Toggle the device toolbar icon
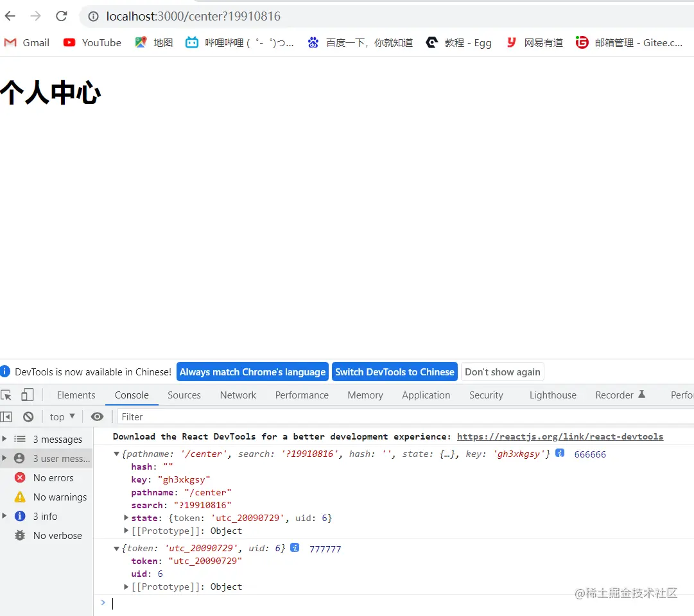The image size is (694, 616). tap(28, 395)
